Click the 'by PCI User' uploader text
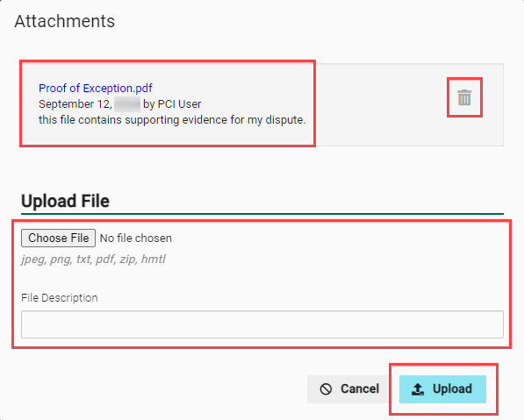Image resolution: width=524 pixels, height=420 pixels. [x=172, y=104]
